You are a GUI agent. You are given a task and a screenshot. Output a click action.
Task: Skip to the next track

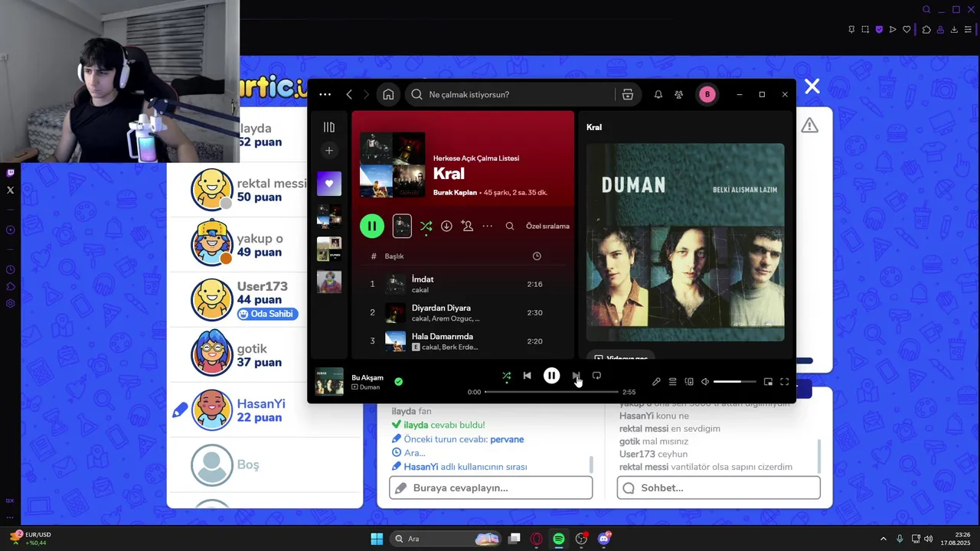pyautogui.click(x=576, y=376)
